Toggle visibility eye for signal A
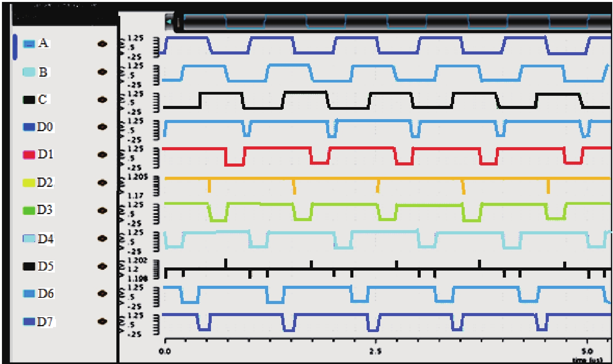The width and height of the screenshot is (613, 364). pos(102,44)
